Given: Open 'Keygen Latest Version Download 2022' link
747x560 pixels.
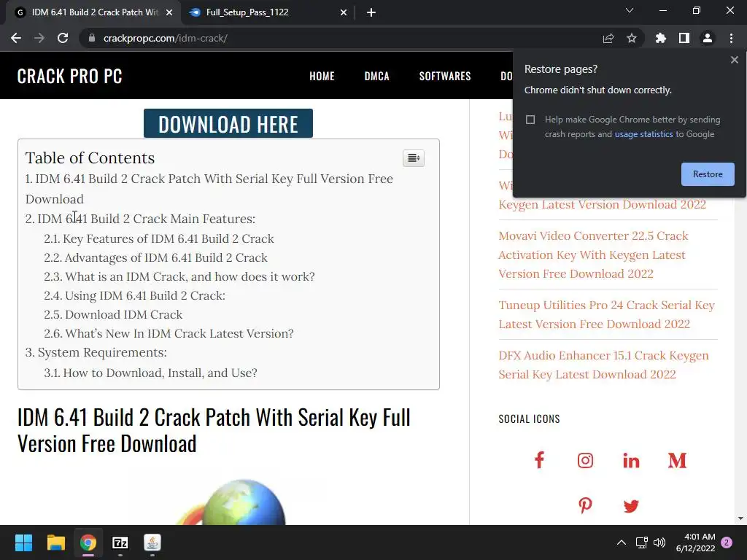Looking at the screenshot, I should pyautogui.click(x=602, y=204).
